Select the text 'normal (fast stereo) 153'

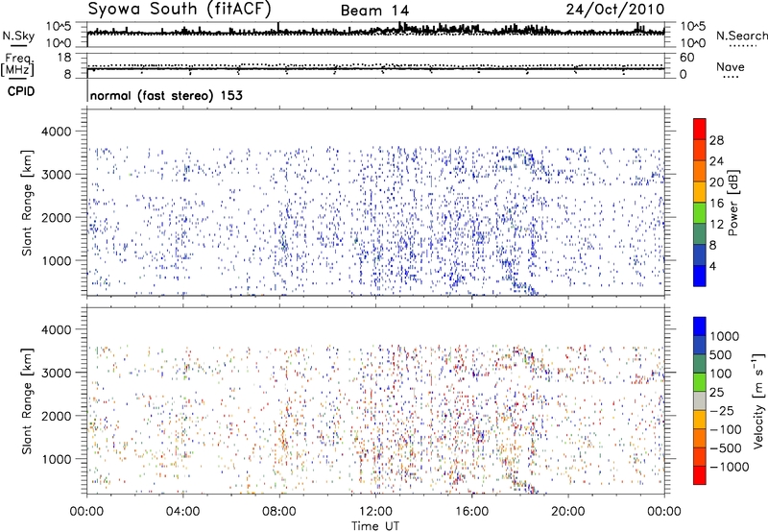pos(166,95)
